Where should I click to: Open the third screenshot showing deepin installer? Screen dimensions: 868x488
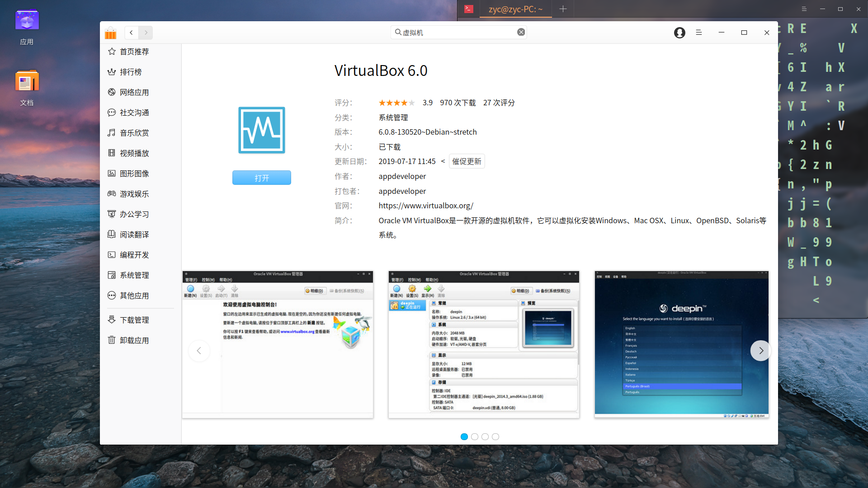pos(682,344)
